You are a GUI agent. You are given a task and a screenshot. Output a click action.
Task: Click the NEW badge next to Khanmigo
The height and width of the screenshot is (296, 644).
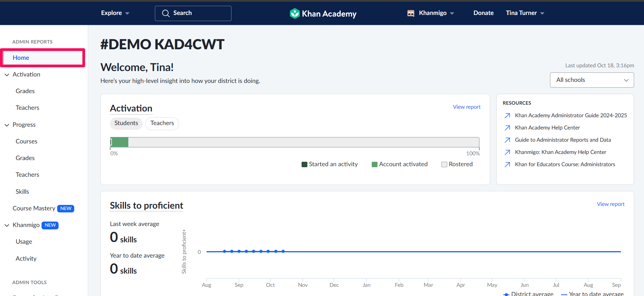click(50, 225)
